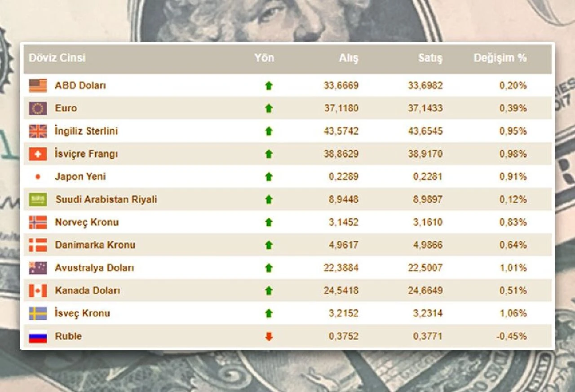Select the Suudi Arabistan Riyali flag
The image size is (575, 392).
[x=38, y=199]
